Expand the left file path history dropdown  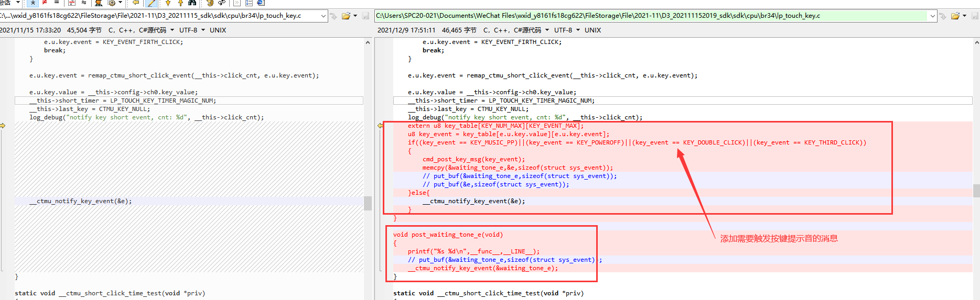324,16
